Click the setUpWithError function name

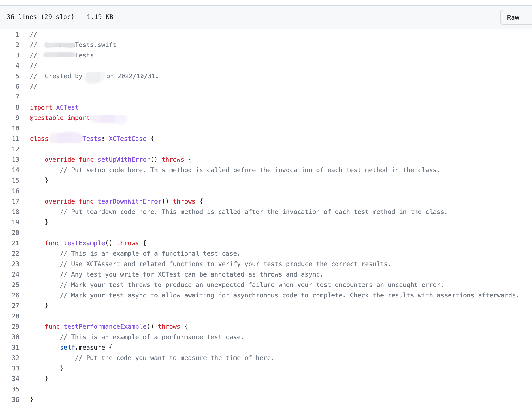click(x=124, y=160)
